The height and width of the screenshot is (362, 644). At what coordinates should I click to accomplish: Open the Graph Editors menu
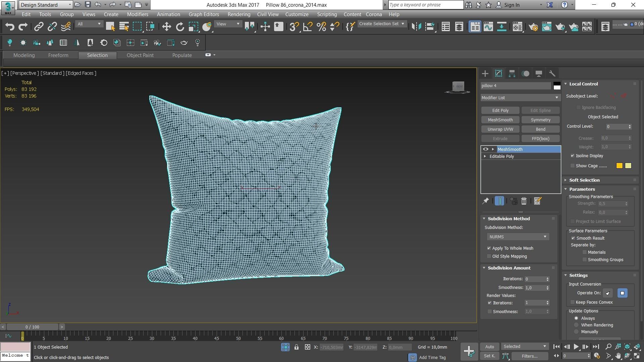204,14
